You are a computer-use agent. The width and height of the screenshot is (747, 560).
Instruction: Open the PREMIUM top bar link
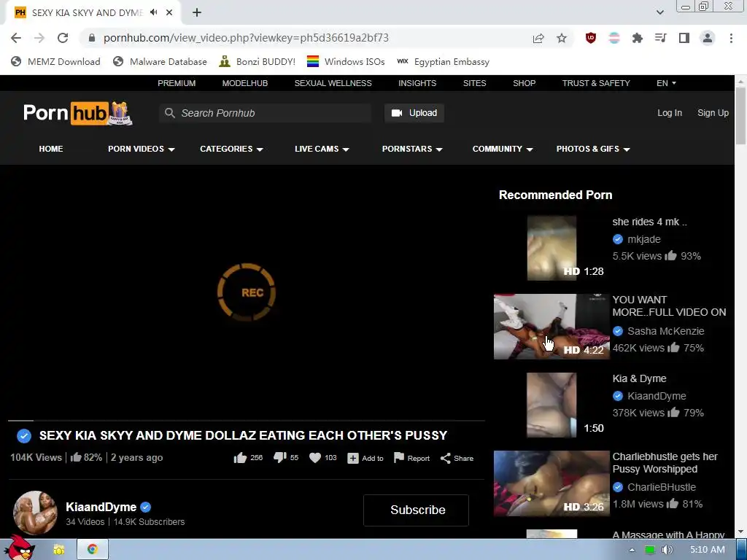[x=177, y=83]
